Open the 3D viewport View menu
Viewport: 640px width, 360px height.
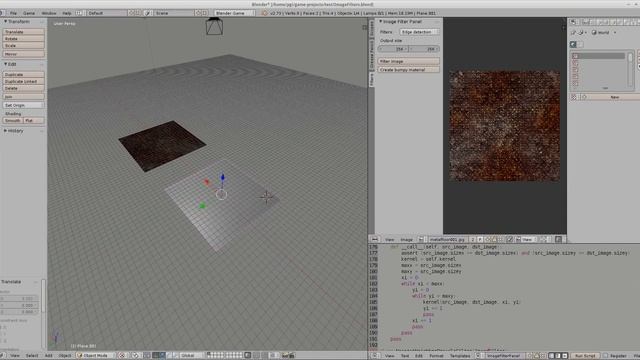click(15, 356)
